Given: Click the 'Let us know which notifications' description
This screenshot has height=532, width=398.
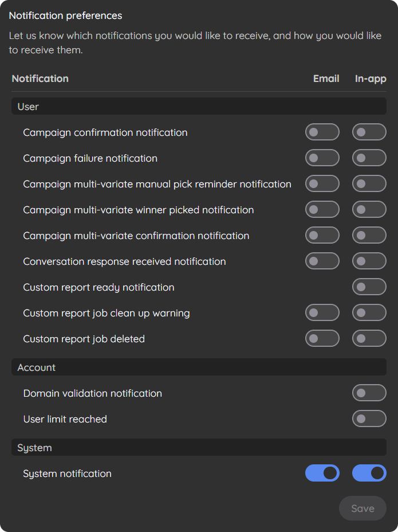Looking at the screenshot, I should [195, 43].
